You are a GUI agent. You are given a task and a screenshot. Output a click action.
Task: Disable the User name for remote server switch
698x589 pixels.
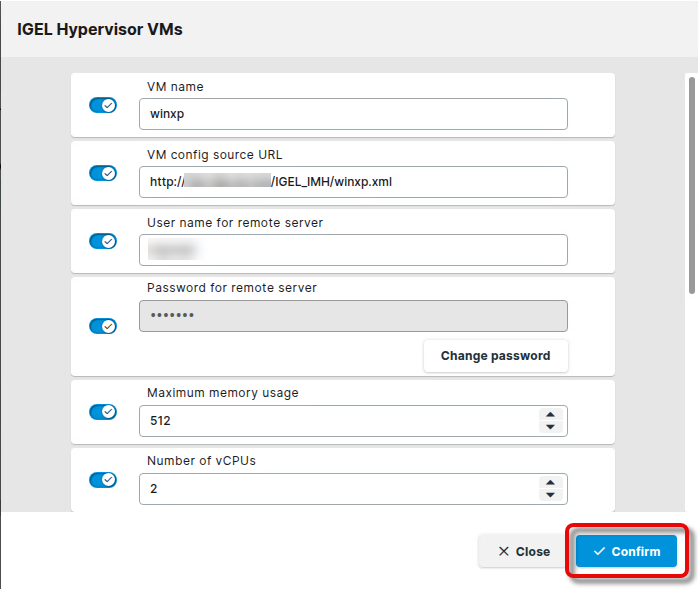tap(103, 241)
